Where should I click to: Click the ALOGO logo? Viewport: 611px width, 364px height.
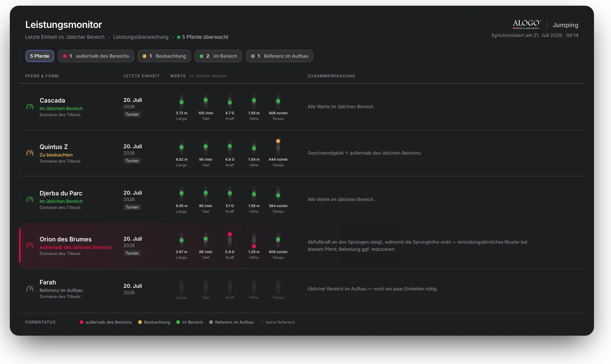pyautogui.click(x=527, y=25)
